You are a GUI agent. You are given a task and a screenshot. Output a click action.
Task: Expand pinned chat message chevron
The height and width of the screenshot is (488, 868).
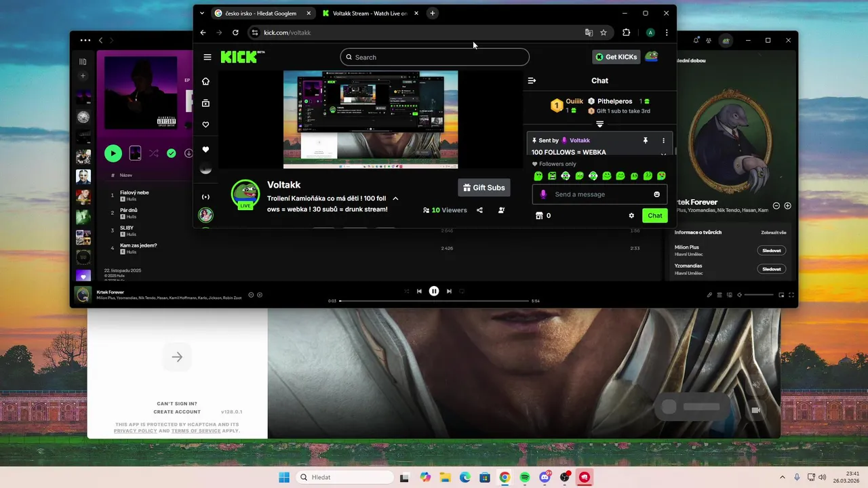point(663,154)
